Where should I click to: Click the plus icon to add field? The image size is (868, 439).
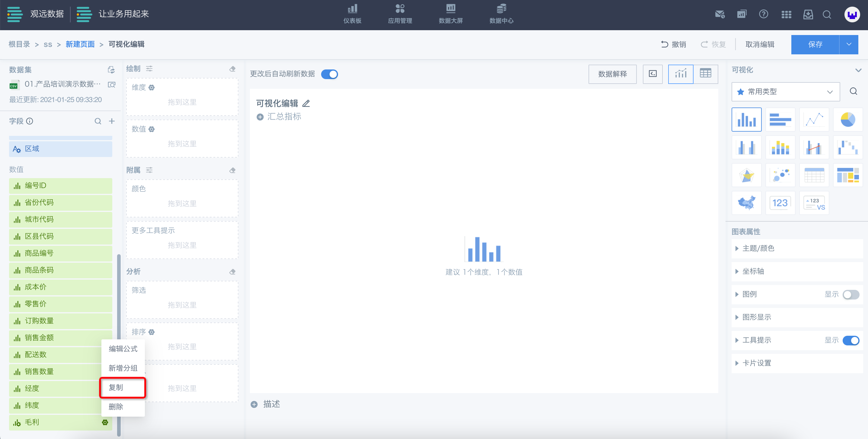(x=112, y=121)
